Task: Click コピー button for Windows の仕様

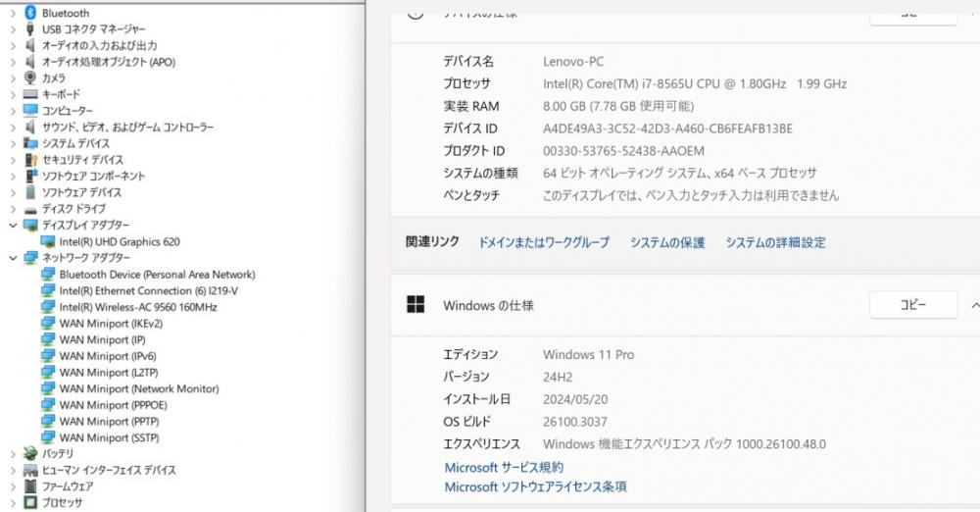Action: pyautogui.click(x=913, y=305)
